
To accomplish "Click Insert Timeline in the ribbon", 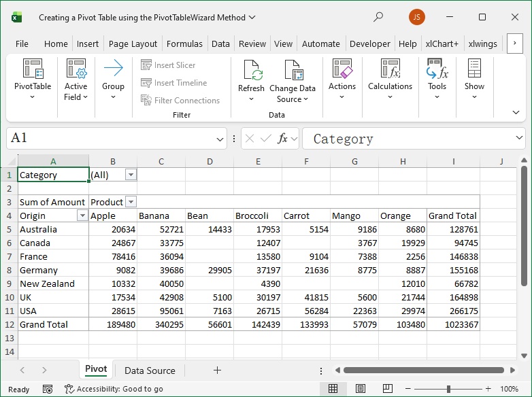I will coord(173,83).
